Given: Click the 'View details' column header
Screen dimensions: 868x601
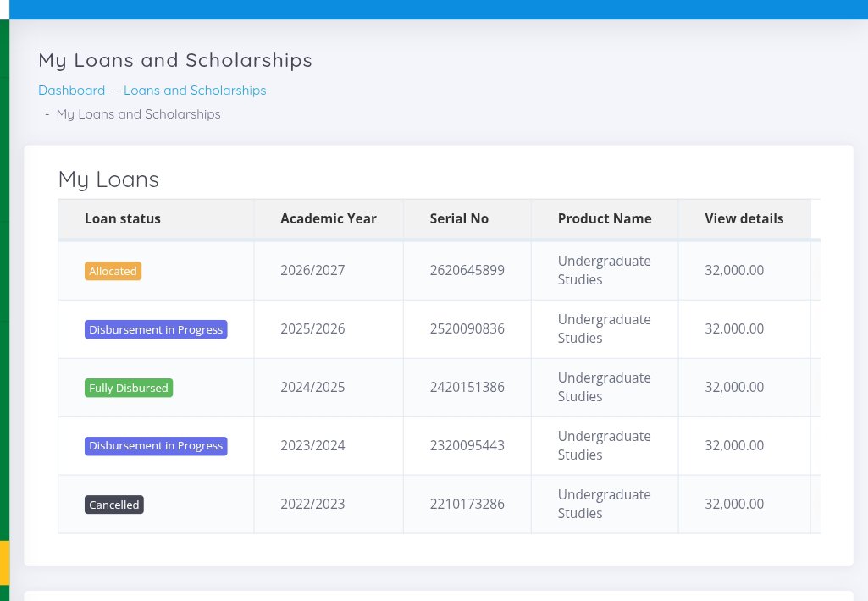Looking at the screenshot, I should tap(744, 218).
